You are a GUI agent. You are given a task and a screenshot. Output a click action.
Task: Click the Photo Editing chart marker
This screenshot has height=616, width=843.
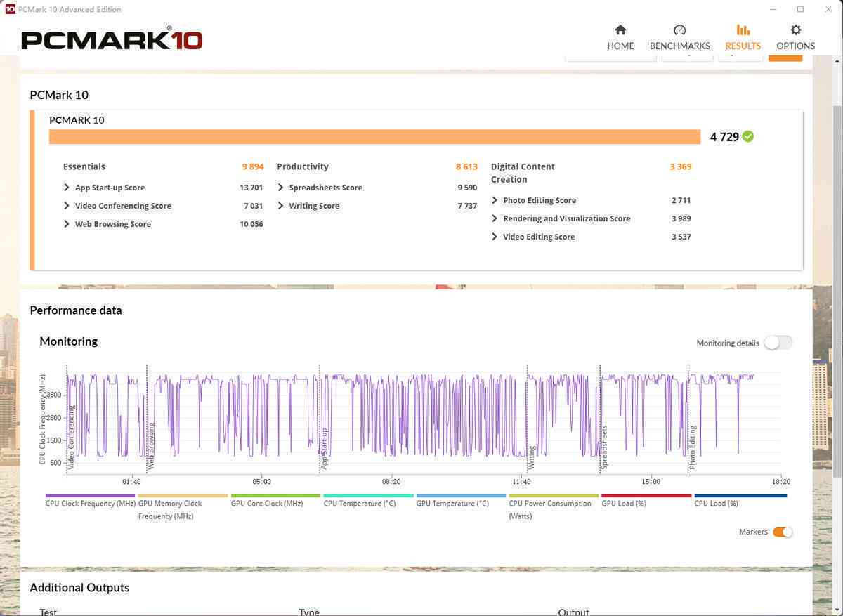[x=692, y=447]
